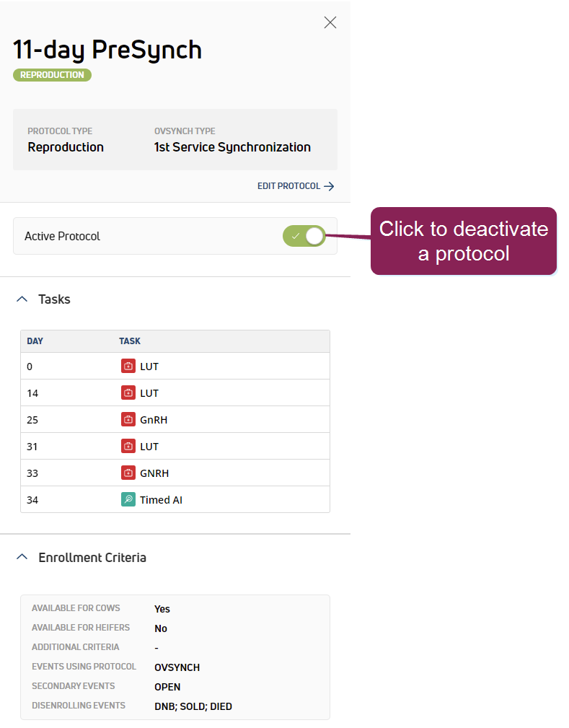Click the green Reproduction tag
Image resolution: width=569 pixels, height=728 pixels.
(52, 75)
